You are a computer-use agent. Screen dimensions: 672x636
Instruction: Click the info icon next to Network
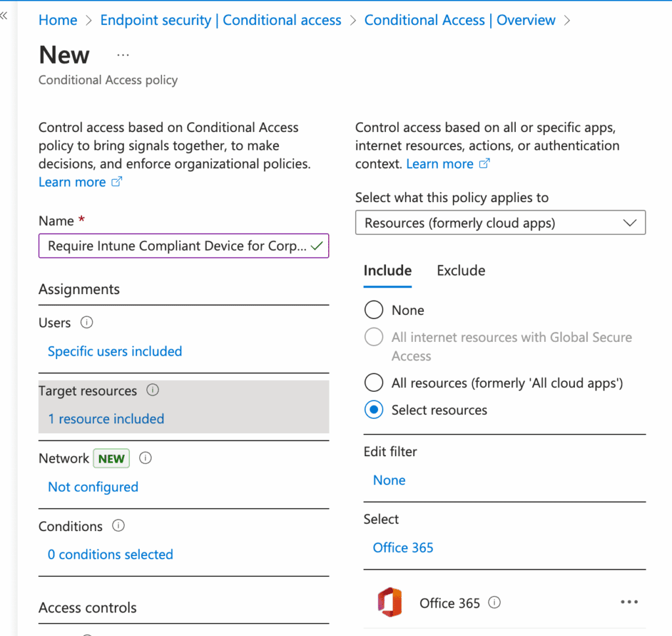pos(146,459)
